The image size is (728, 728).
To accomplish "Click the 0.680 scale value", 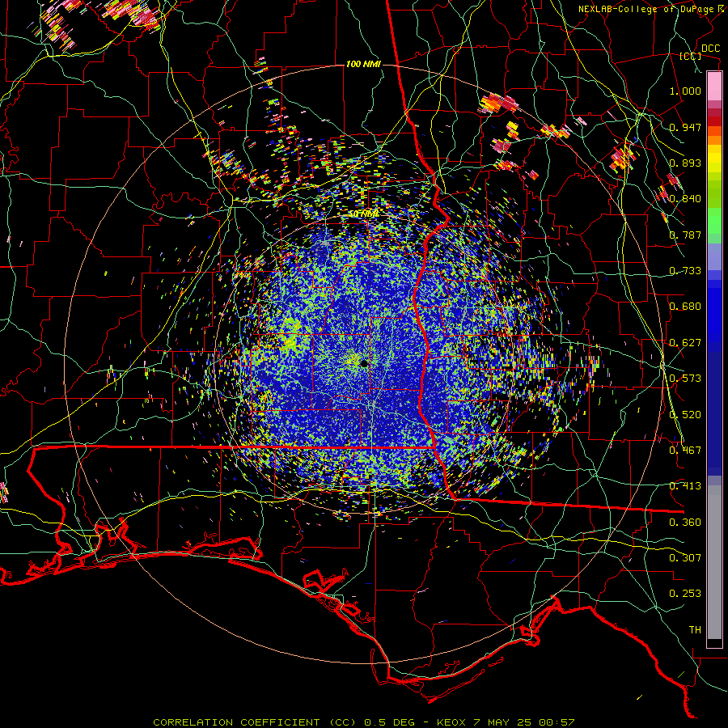I will (685, 307).
